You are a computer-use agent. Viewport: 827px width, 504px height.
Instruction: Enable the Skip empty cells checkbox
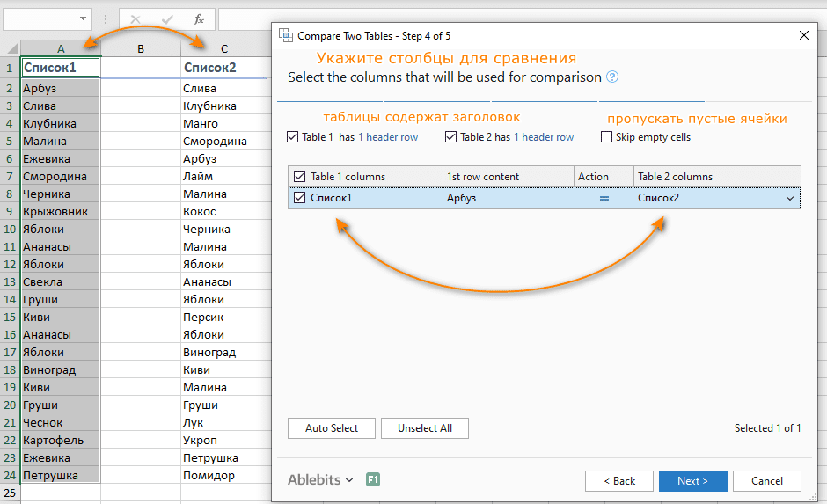[607, 137]
